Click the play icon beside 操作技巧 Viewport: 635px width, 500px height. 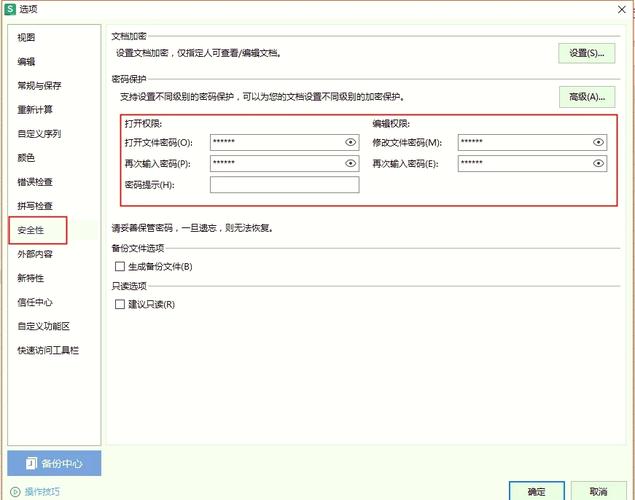click(x=15, y=491)
